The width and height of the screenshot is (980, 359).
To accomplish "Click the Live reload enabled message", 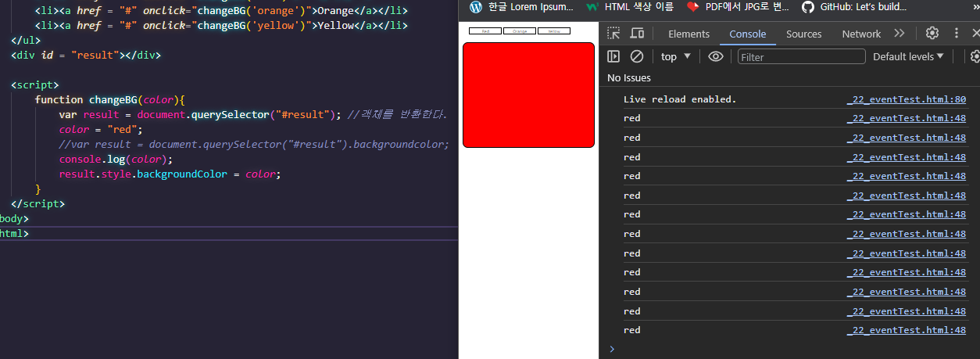I will (x=680, y=99).
